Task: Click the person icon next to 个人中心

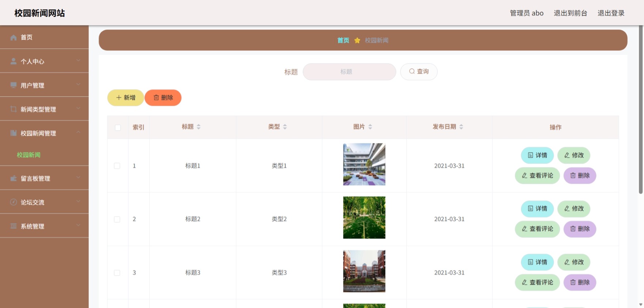Action: pyautogui.click(x=14, y=61)
